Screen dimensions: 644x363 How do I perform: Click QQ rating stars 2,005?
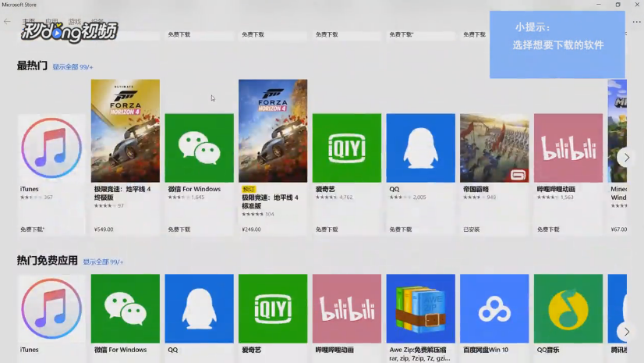click(408, 198)
